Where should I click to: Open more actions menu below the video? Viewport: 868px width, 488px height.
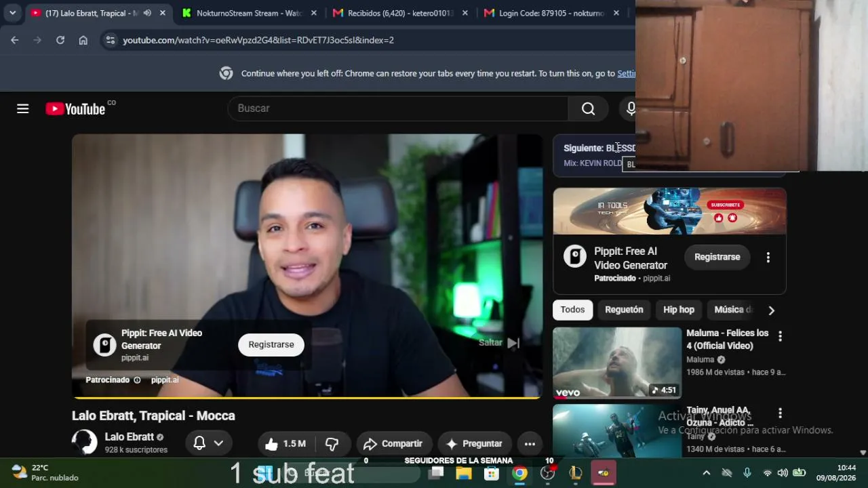pyautogui.click(x=530, y=444)
